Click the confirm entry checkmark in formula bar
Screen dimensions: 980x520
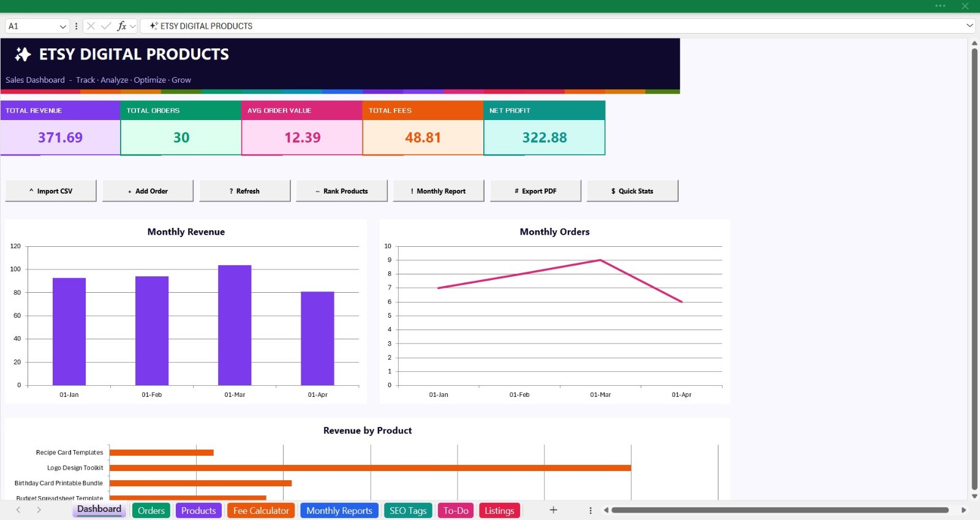[106, 26]
